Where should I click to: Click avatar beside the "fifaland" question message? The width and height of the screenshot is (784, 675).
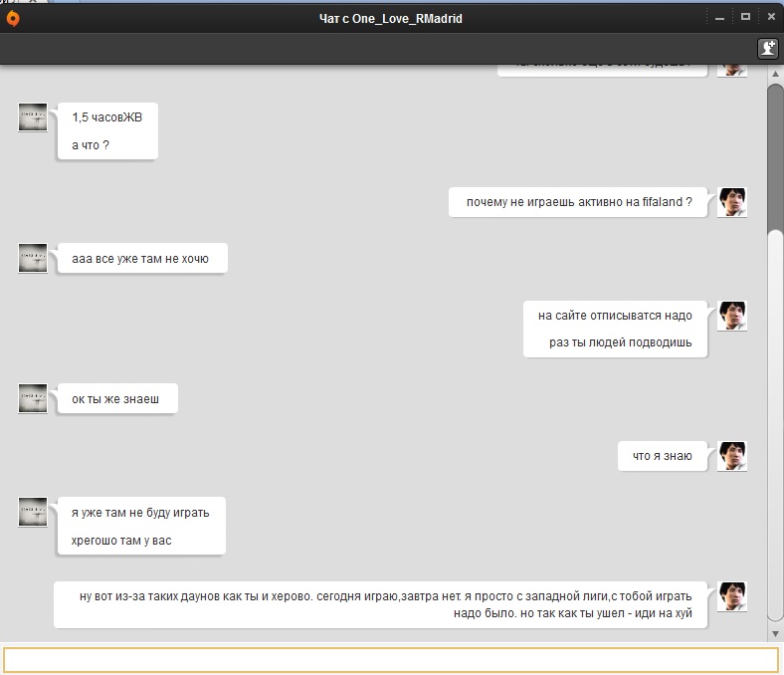coord(732,202)
